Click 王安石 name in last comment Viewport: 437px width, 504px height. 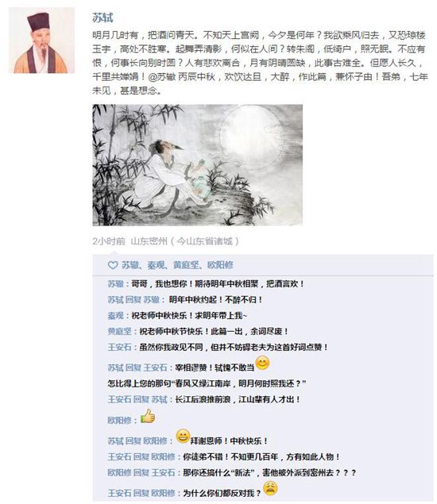(119, 493)
